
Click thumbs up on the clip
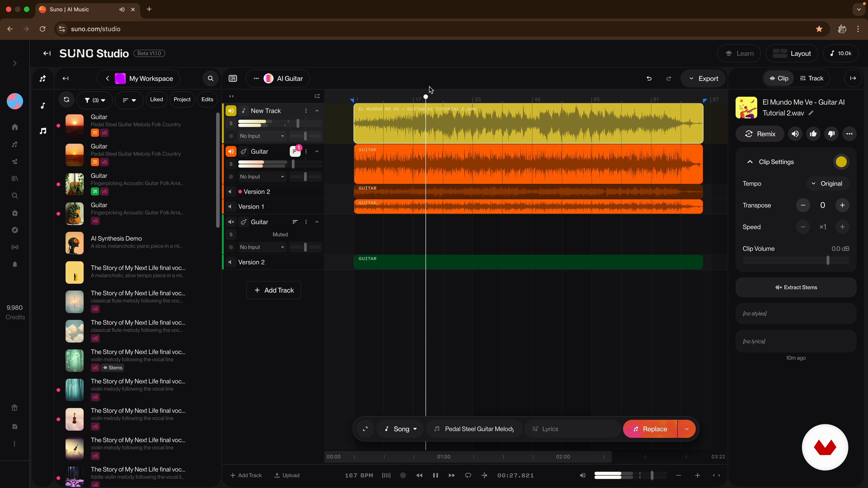click(x=814, y=134)
